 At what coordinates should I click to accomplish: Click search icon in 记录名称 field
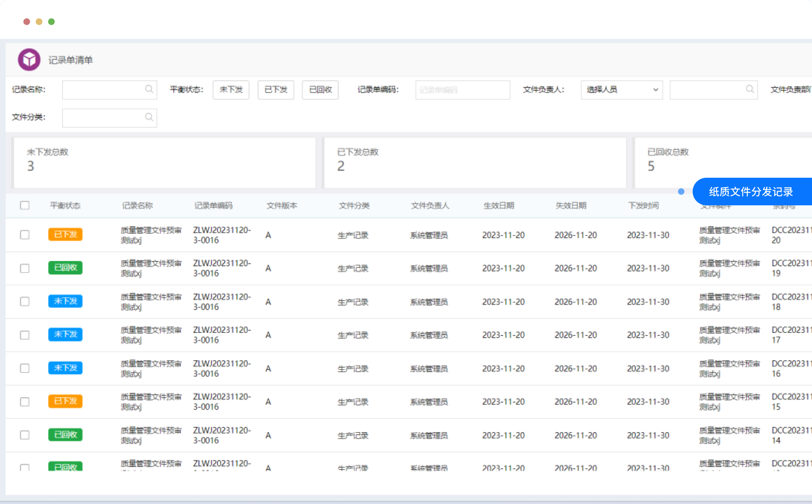pos(149,89)
